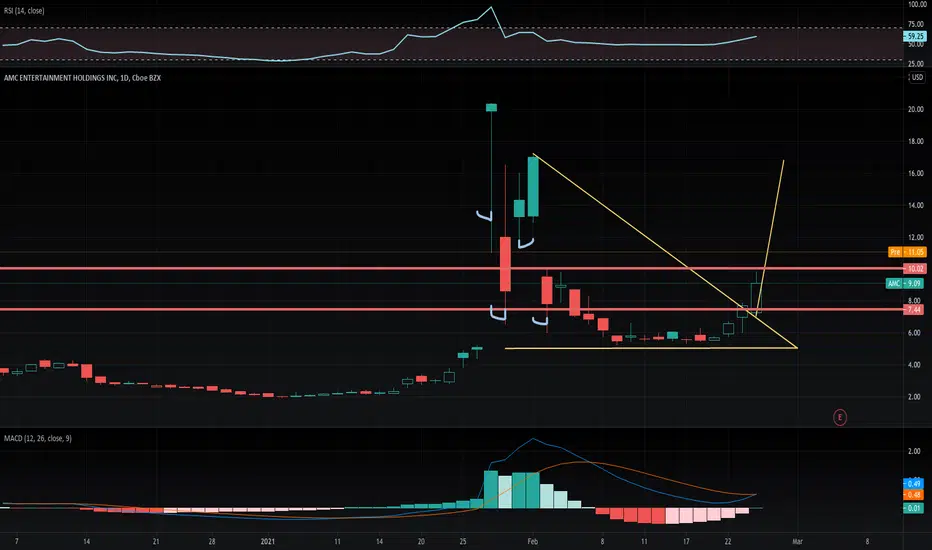Click the tall green candle topping near 17.00
The width and height of the screenshot is (932, 550).
(x=533, y=187)
